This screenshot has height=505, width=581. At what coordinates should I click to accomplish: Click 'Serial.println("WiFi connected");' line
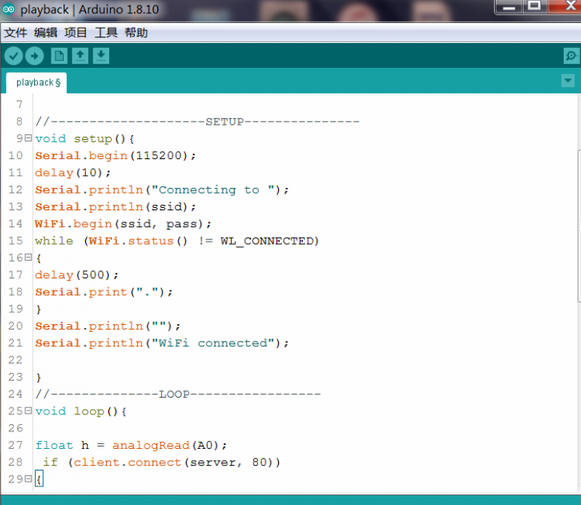click(x=162, y=343)
